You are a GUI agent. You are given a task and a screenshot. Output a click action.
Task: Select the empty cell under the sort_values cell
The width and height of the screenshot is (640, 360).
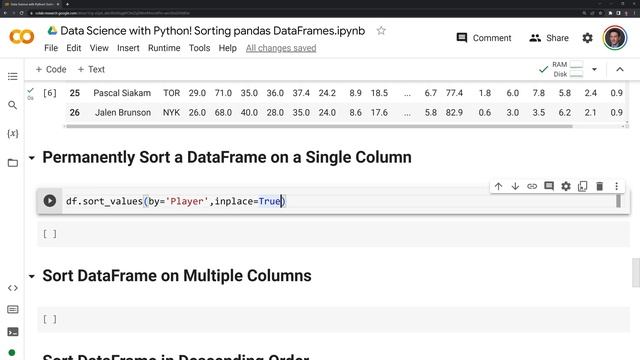pyautogui.click(x=333, y=234)
